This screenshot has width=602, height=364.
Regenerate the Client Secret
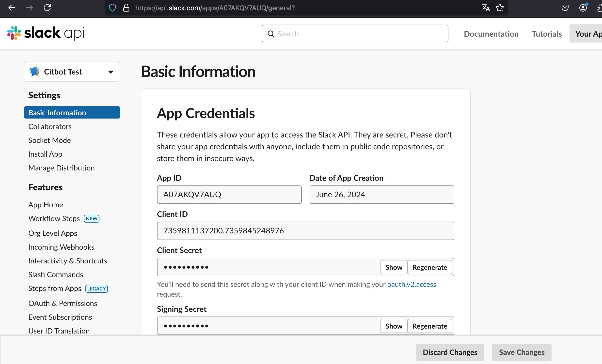click(x=430, y=267)
